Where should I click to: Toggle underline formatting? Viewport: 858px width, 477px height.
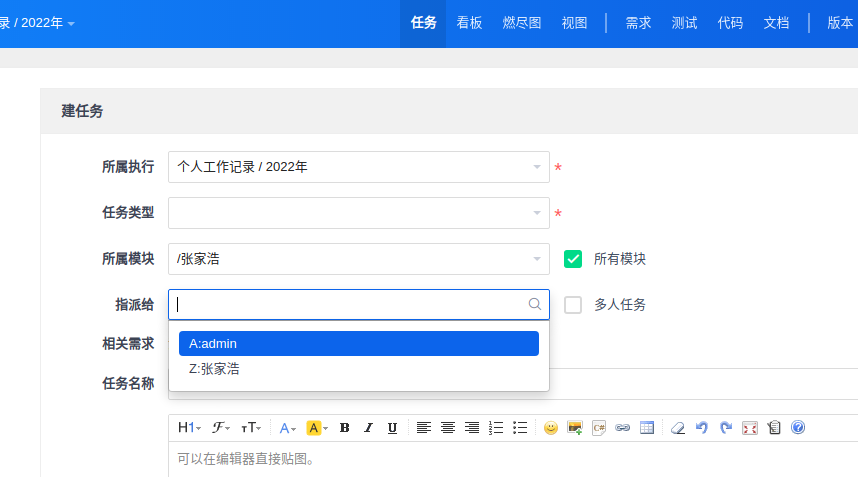[392, 428]
